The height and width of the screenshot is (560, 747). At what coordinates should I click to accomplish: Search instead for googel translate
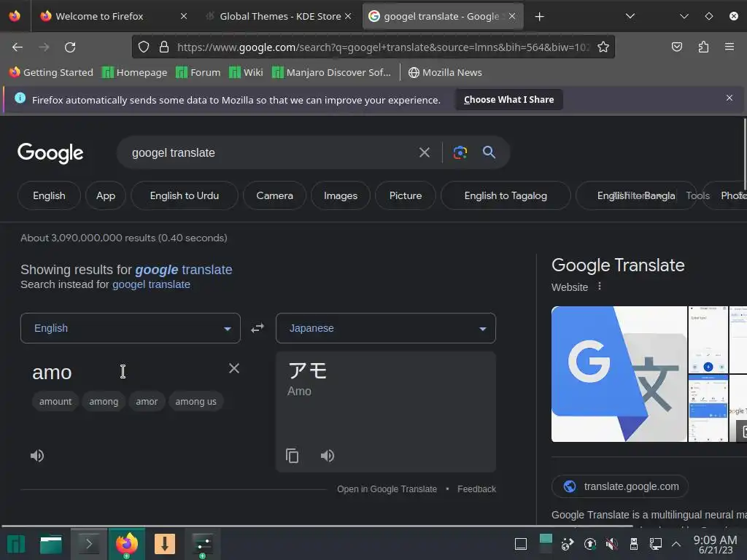(x=151, y=284)
